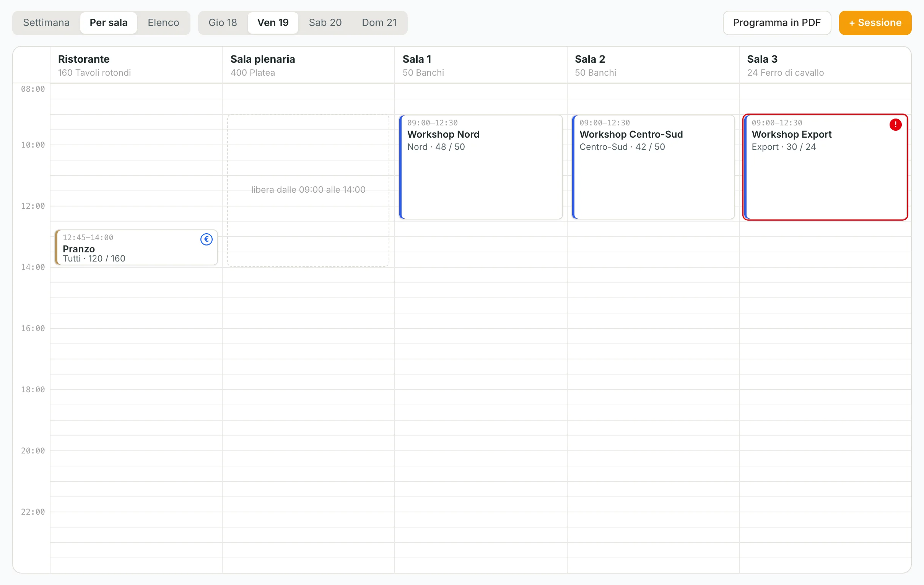Click the 16:00 time marker
The width and height of the screenshot is (924, 585).
[33, 328]
